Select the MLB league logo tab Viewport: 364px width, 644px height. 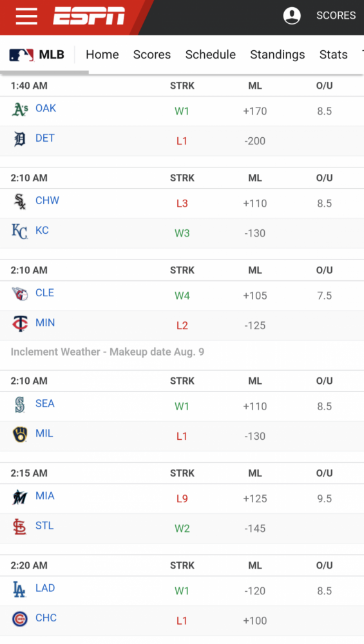click(37, 55)
